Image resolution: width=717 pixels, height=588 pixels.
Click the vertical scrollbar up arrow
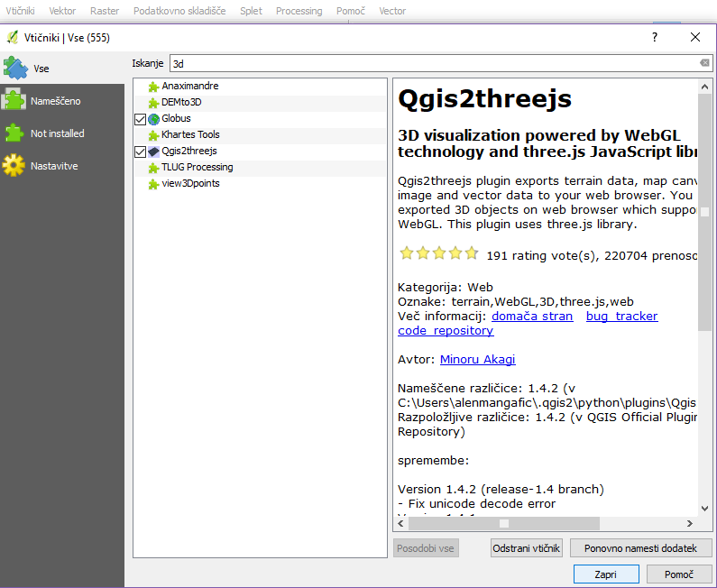tap(704, 87)
